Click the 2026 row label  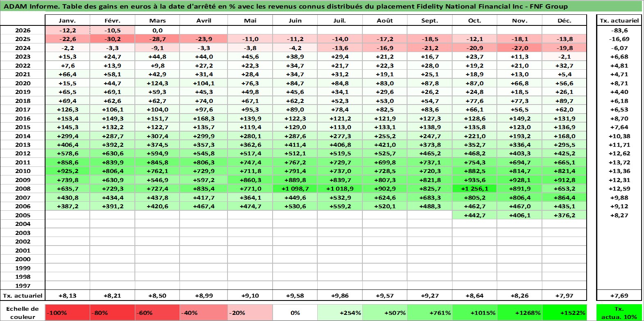point(23,30)
